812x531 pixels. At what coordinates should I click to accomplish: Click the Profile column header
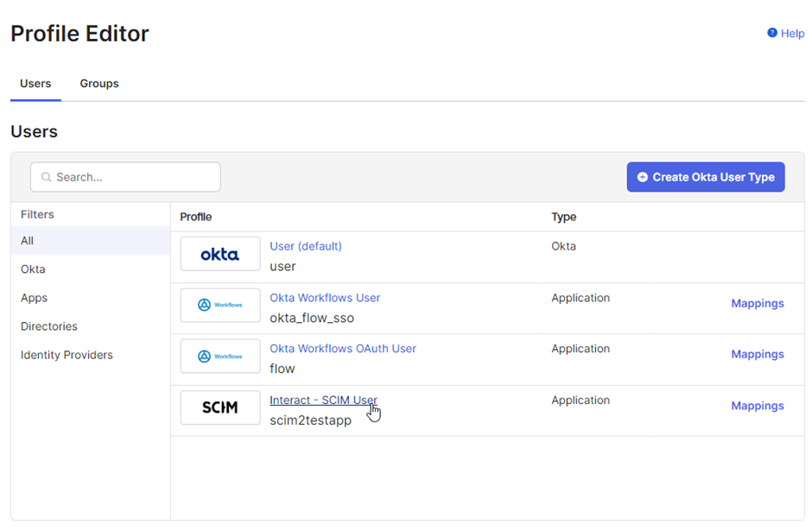(196, 217)
